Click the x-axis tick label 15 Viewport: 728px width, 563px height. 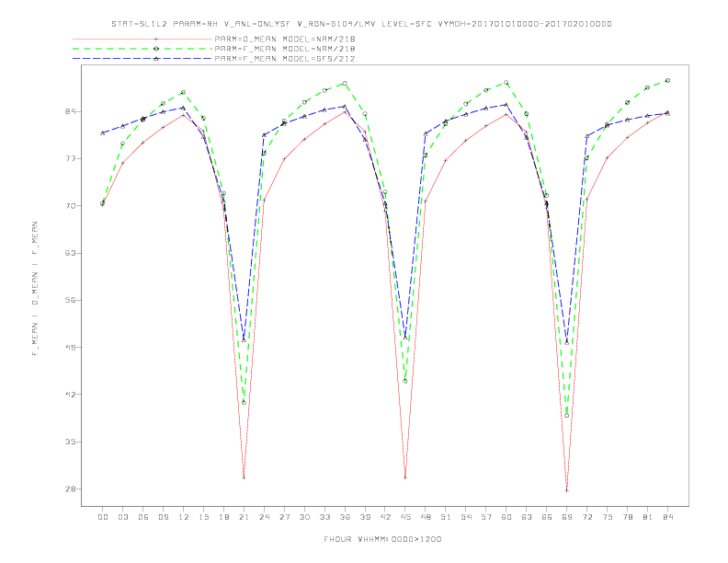click(x=203, y=517)
